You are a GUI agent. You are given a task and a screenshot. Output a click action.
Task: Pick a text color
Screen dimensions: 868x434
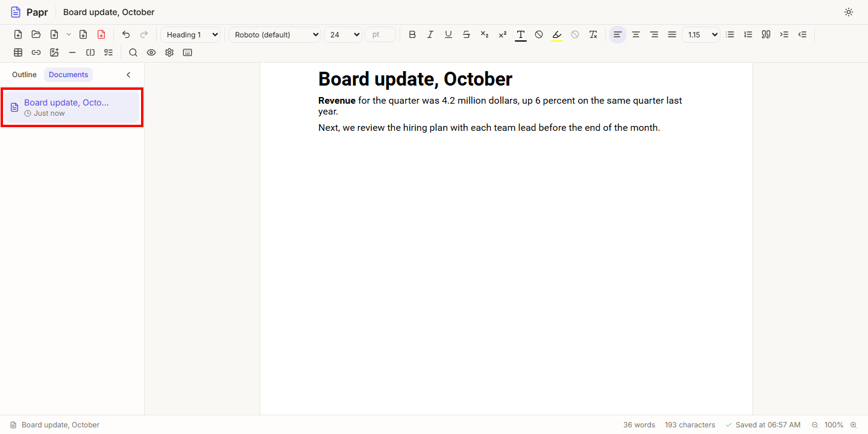(521, 34)
